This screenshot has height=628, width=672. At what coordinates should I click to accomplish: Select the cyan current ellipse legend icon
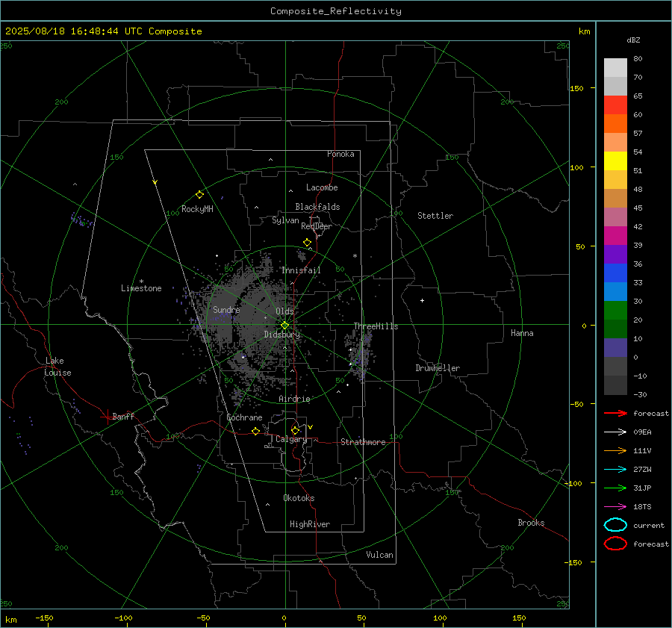click(x=615, y=525)
